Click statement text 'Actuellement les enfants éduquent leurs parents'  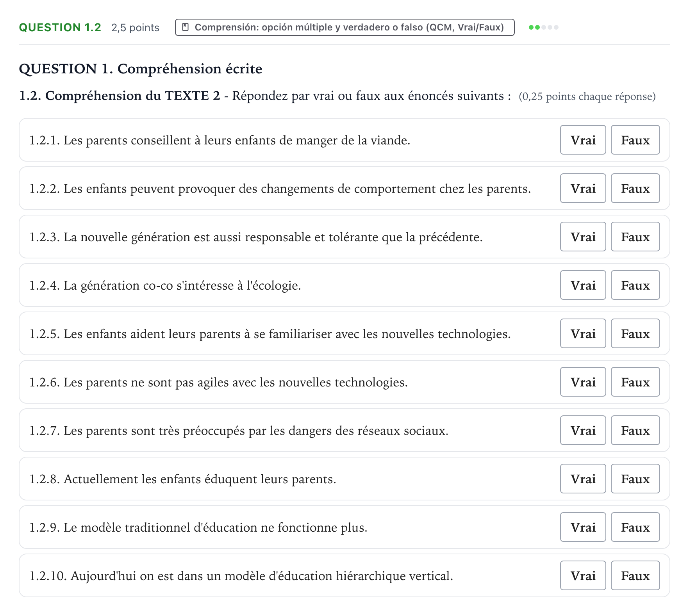coord(200,479)
